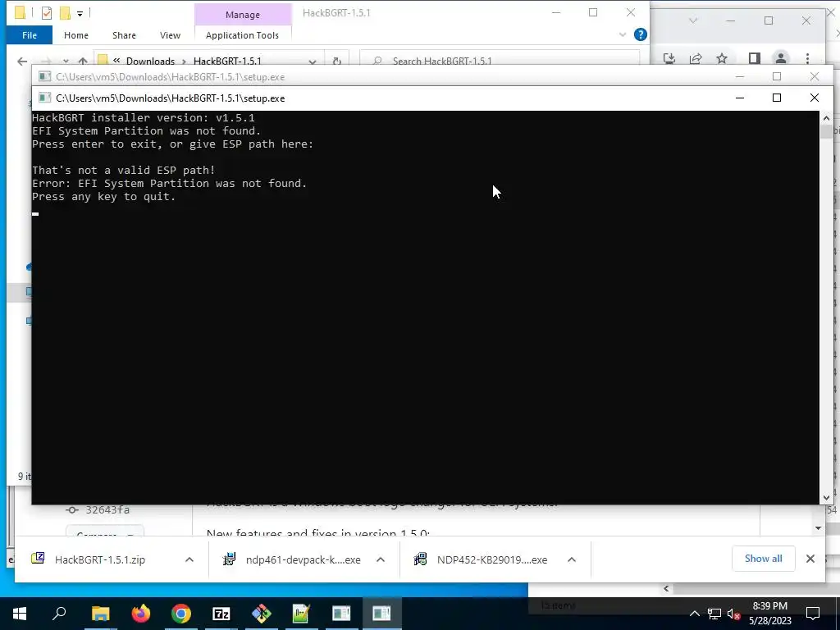Viewport: 840px width, 630px height.
Task: Click the 32643fa commit link
Action: (x=107, y=510)
